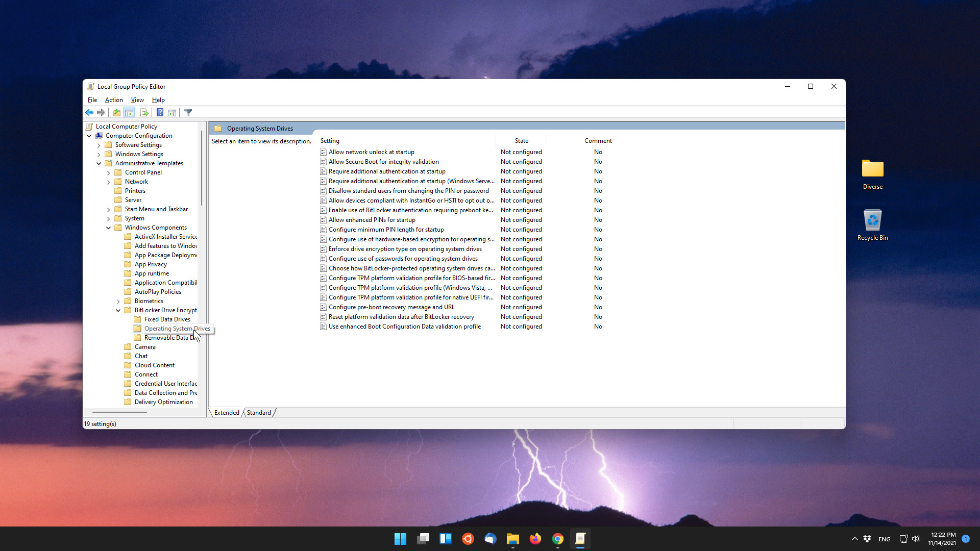Image resolution: width=980 pixels, height=551 pixels.
Task: Expand Control Panel node
Action: 109,172
